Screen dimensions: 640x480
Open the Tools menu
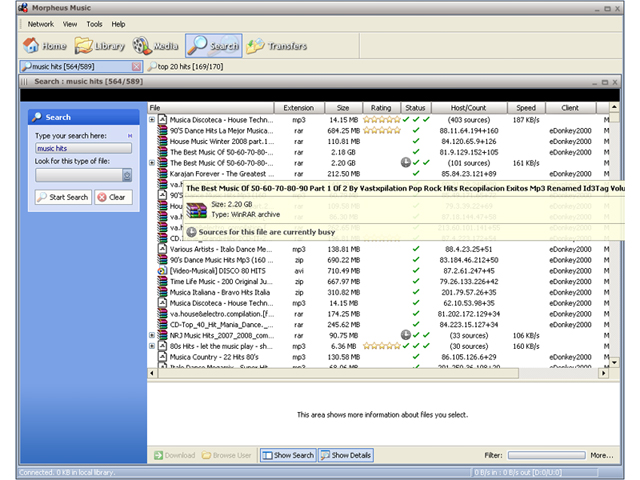pos(94,24)
